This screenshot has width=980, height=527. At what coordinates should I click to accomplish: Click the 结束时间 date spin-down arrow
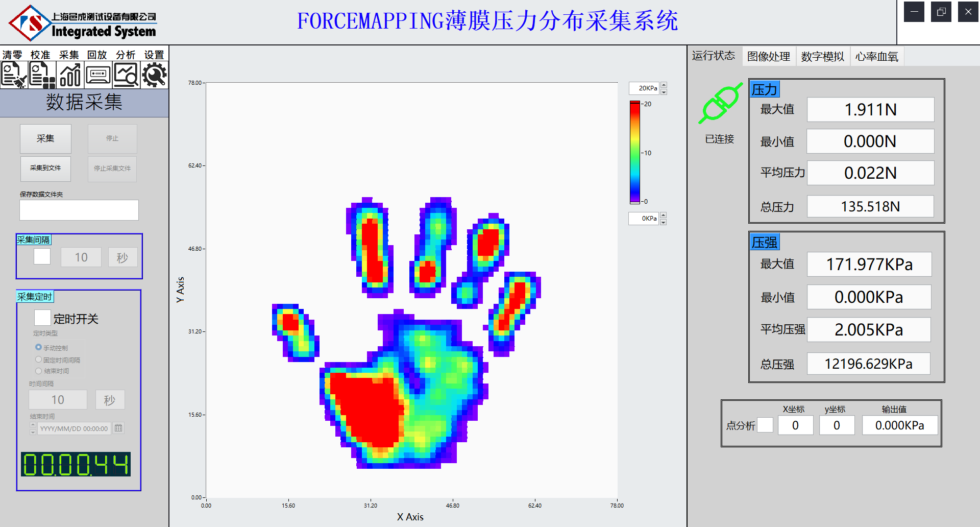(x=33, y=431)
